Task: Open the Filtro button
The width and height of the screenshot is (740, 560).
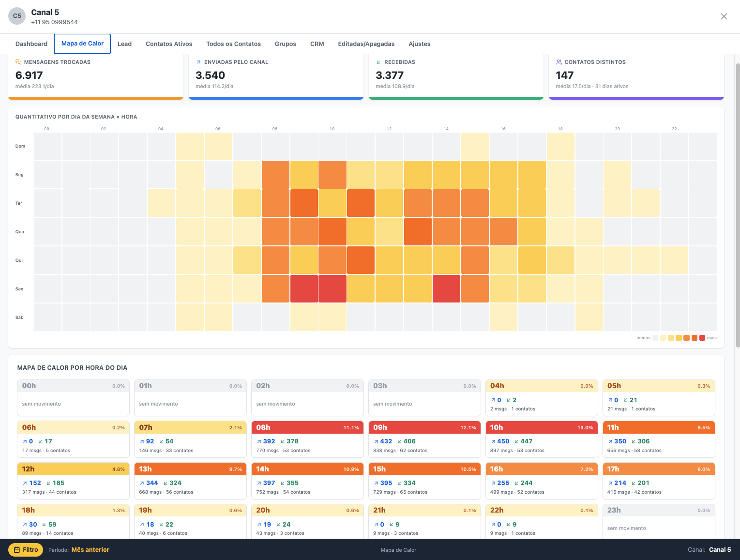Action: coord(26,550)
